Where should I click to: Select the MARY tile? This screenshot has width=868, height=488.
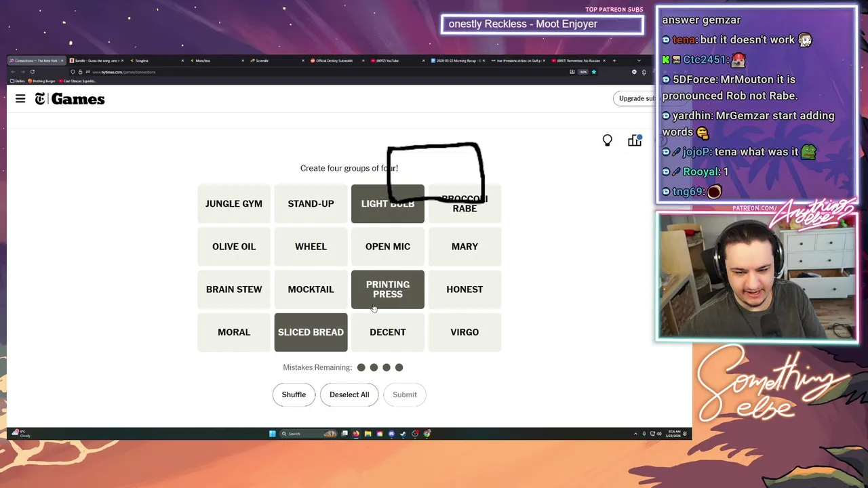point(465,246)
